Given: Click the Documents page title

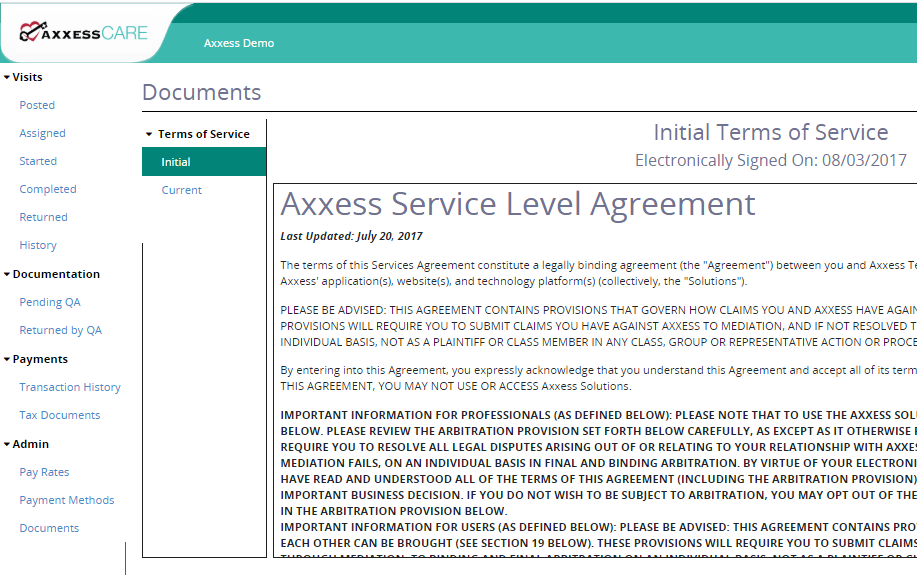Looking at the screenshot, I should click(202, 92).
